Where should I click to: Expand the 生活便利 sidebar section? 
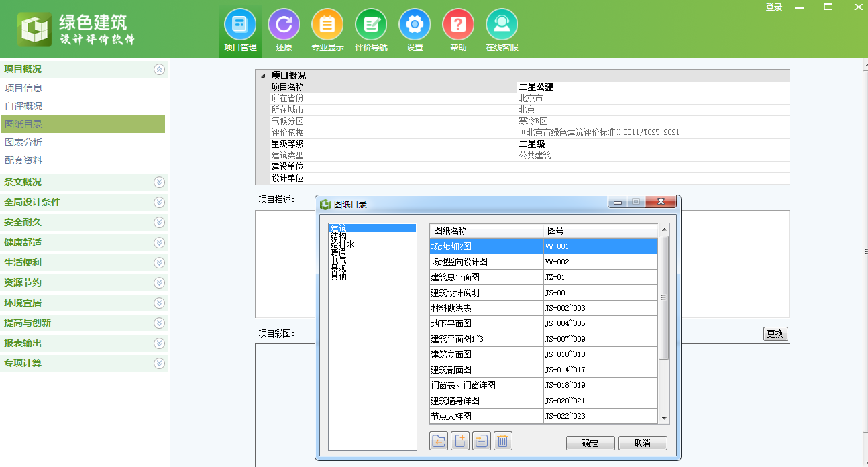pos(159,262)
